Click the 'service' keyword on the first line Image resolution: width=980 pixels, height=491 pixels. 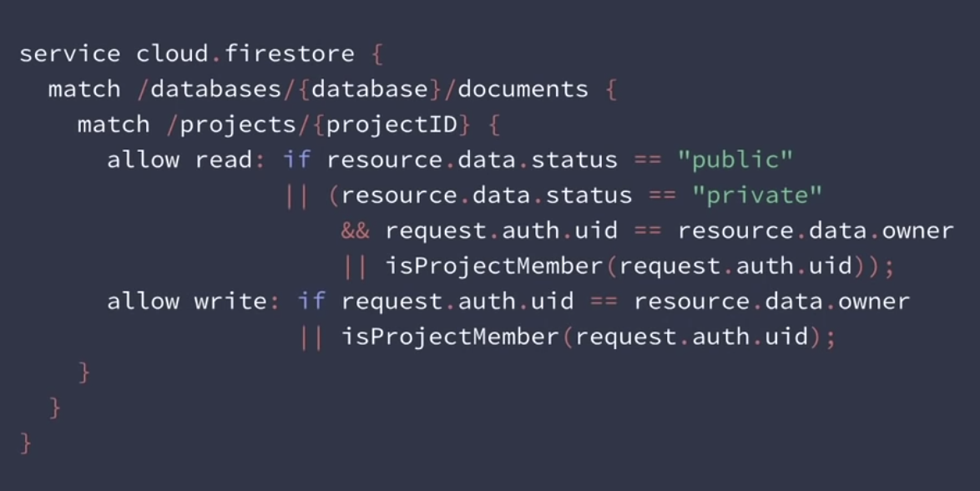[69, 54]
